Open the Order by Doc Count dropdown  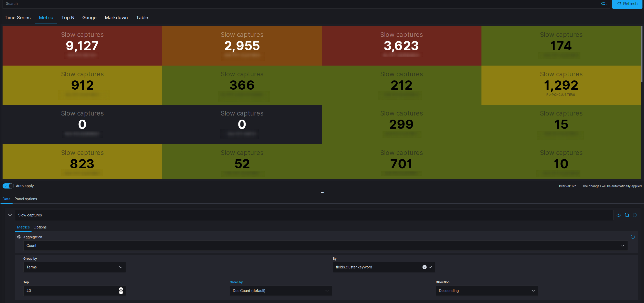click(281, 291)
